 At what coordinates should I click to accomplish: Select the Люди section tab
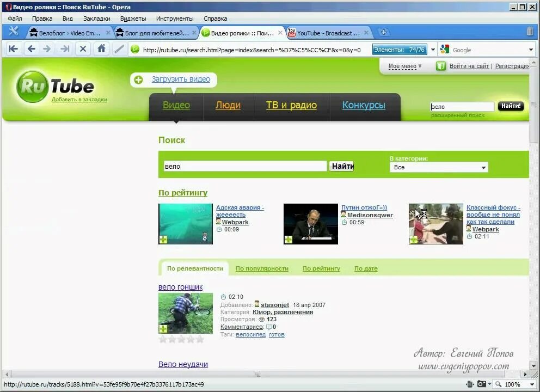click(x=228, y=105)
